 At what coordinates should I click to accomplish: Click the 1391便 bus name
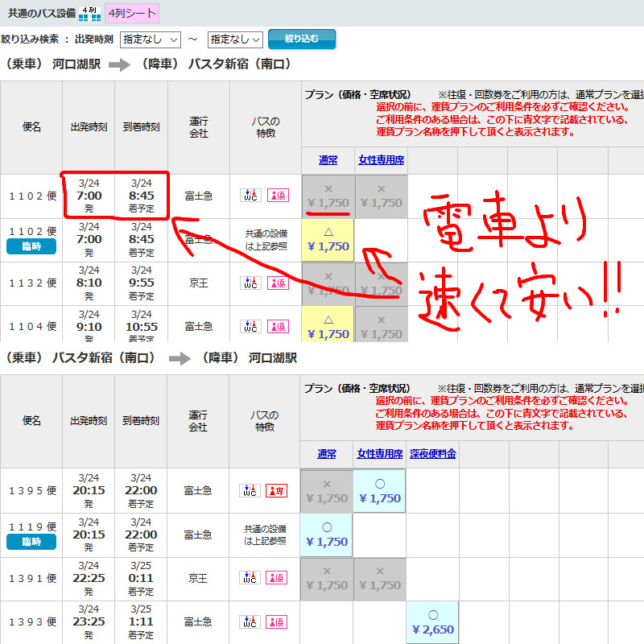(x=33, y=579)
